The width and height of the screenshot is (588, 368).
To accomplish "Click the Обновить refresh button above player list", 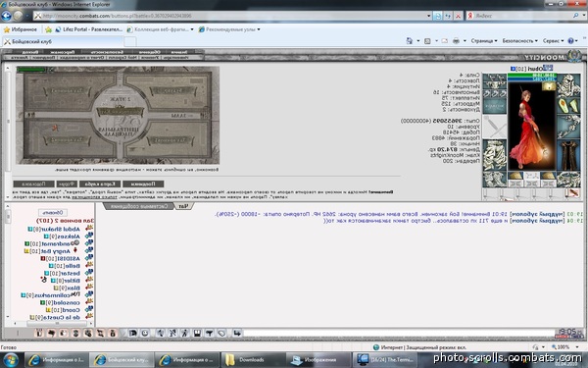I will pyautogui.click(x=53, y=213).
